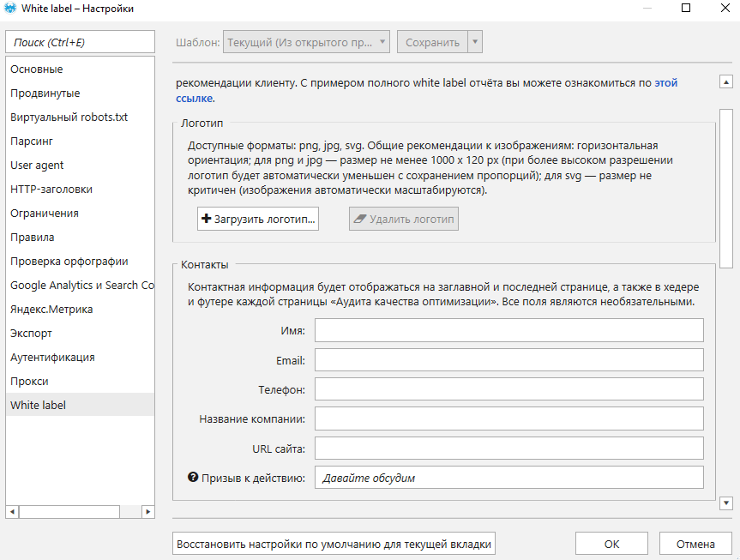The width and height of the screenshot is (740, 560).
Task: Click the Отмена button
Action: [695, 544]
